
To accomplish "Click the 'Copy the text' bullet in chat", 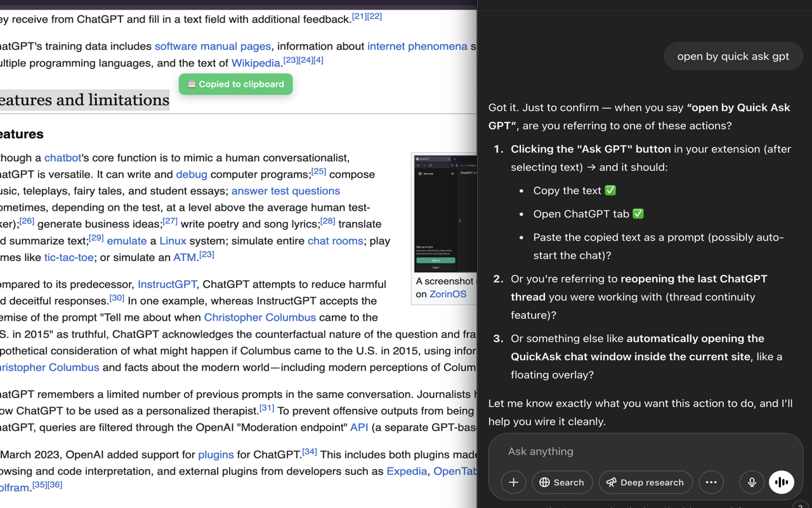I will tap(575, 190).
